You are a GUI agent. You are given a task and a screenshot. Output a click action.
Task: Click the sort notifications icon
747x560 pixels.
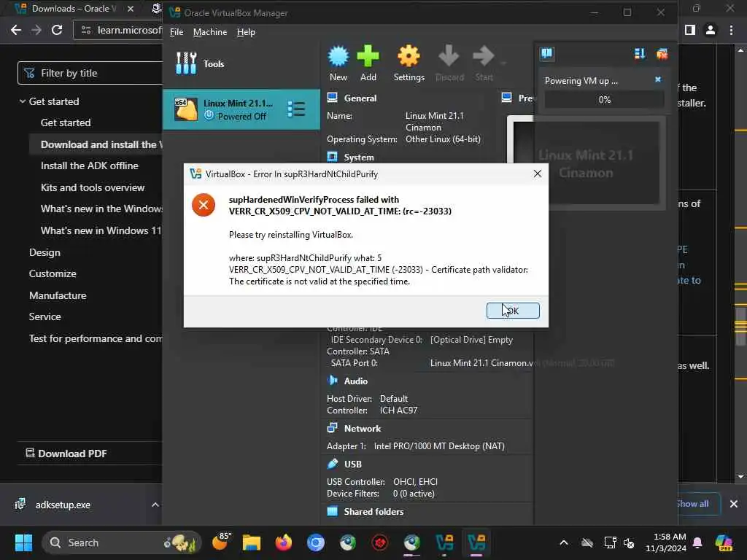click(640, 54)
